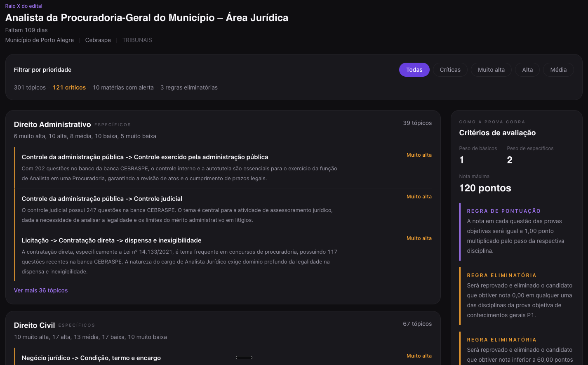Click the "Regra de pontuação" card
Image resolution: width=588 pixels, height=365 pixels.
point(517,231)
